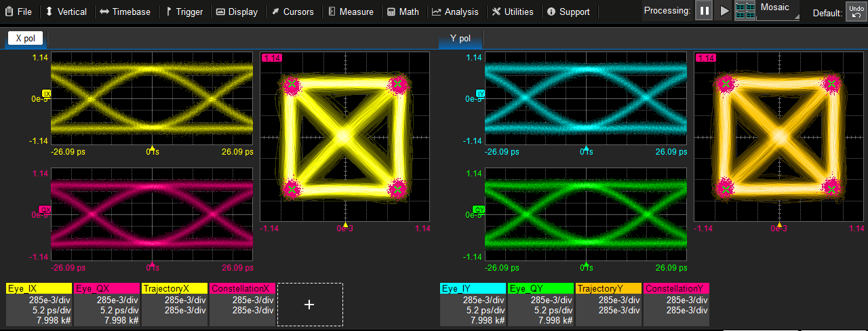Switch to the X pol tab
This screenshot has height=331, width=868.
click(24, 39)
